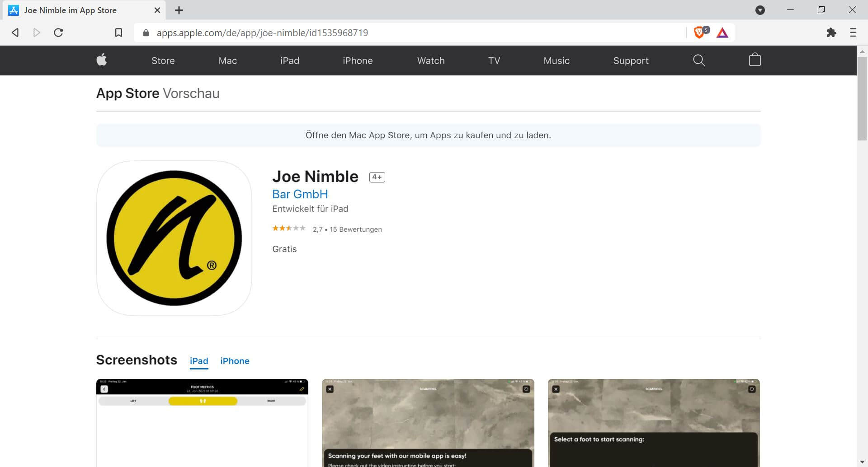Click the tab search dropdown circle icon
The height and width of the screenshot is (467, 868).
(760, 10)
